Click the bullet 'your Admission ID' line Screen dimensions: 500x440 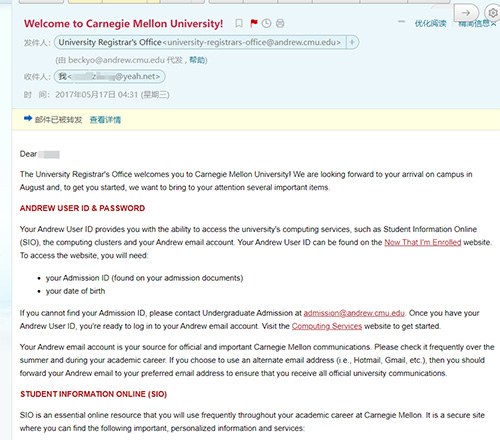click(144, 278)
